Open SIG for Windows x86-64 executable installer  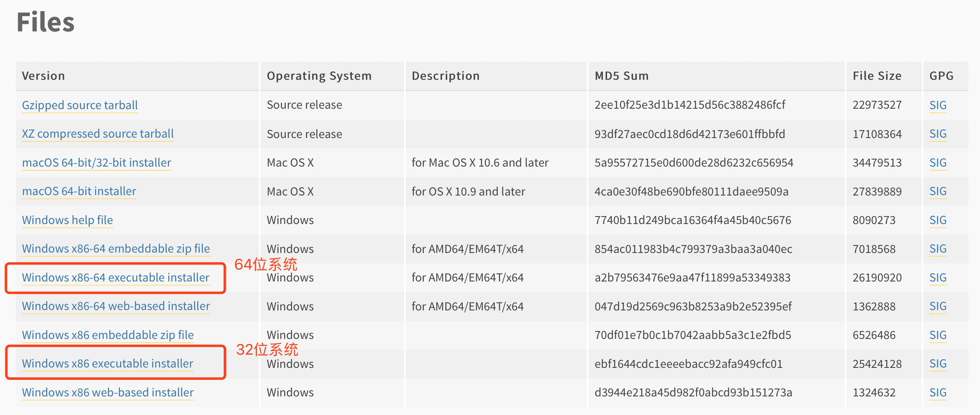pos(938,277)
